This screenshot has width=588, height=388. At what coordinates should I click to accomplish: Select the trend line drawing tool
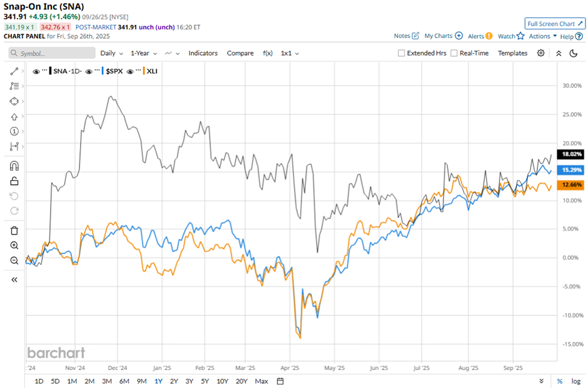coord(14,71)
